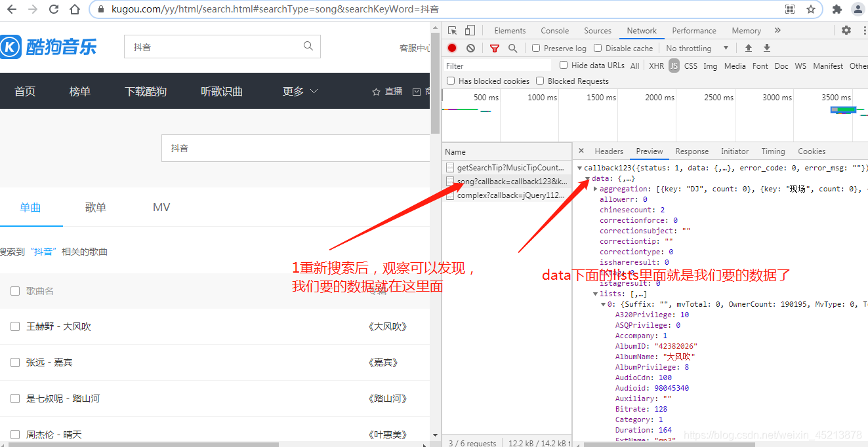Open the No throttling dropdown

tap(697, 48)
